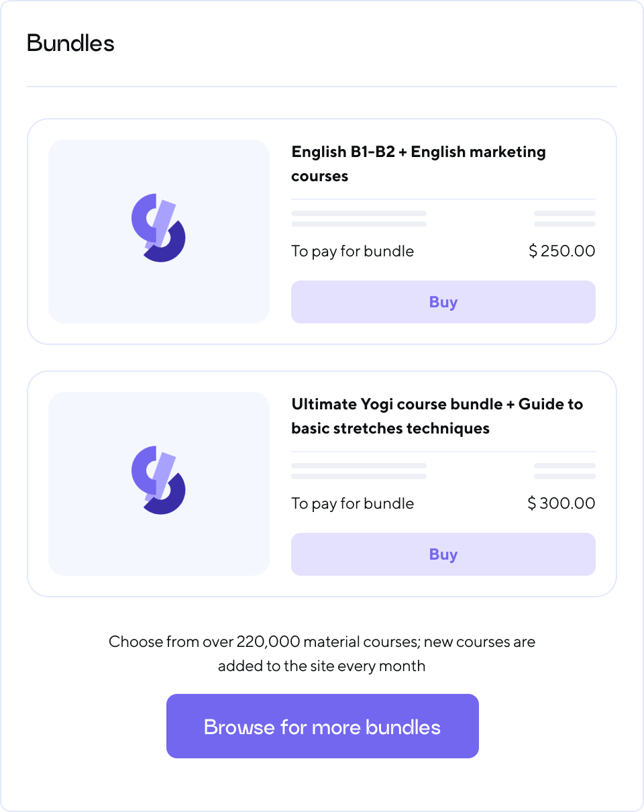The width and height of the screenshot is (644, 812).
Task: Buy the Ultimate Yogi course bundle
Action: (x=443, y=554)
